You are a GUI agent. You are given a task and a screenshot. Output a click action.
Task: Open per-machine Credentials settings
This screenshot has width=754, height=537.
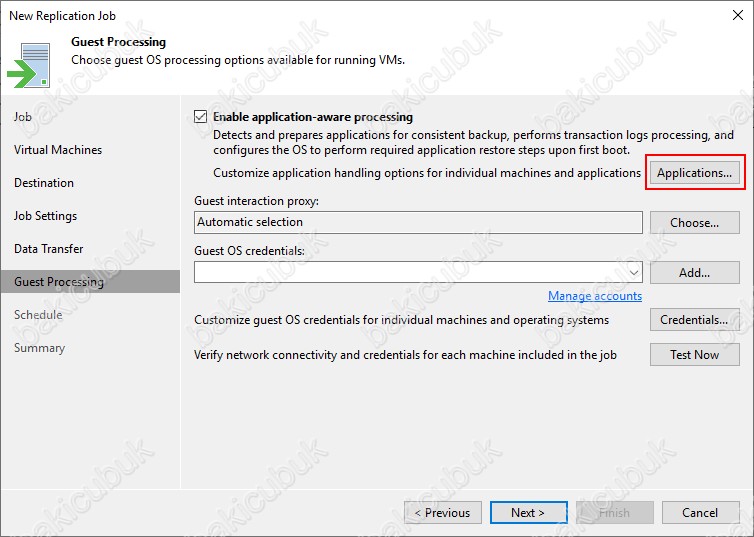[x=694, y=320]
